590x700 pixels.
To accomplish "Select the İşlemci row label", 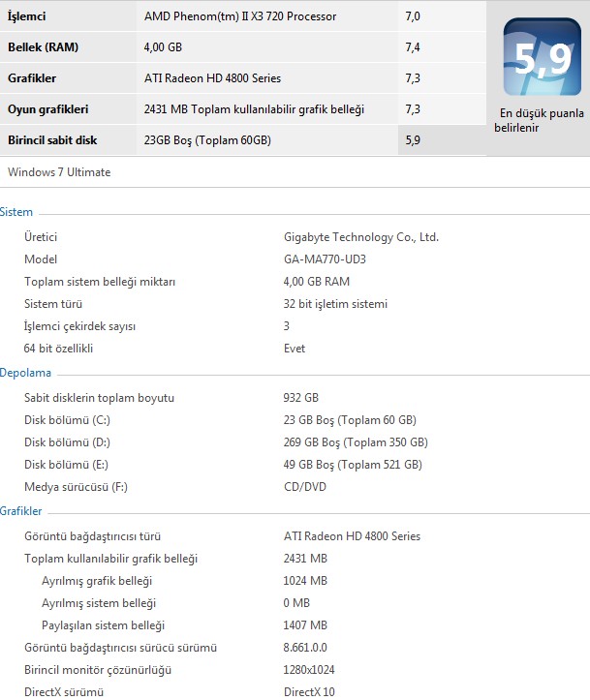I will click(27, 16).
